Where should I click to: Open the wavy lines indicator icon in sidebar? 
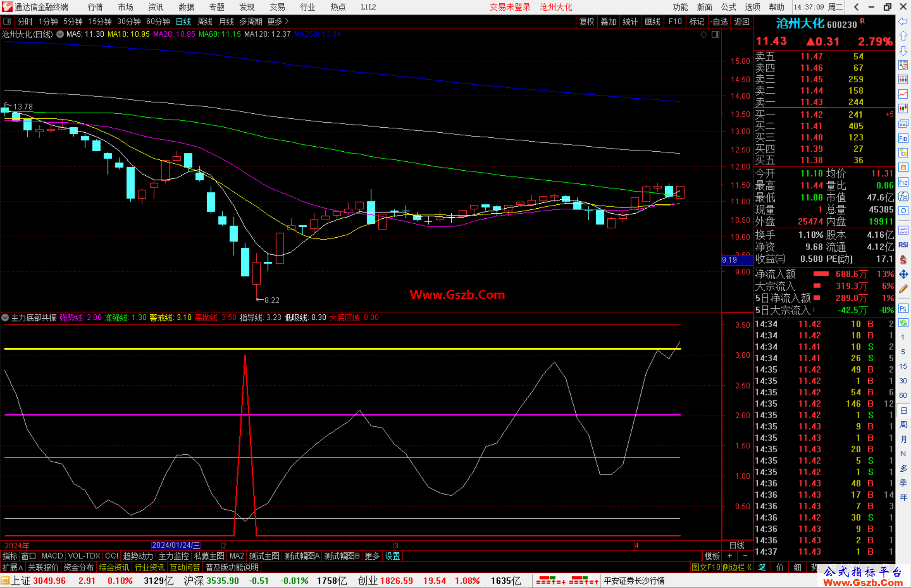tap(903, 230)
